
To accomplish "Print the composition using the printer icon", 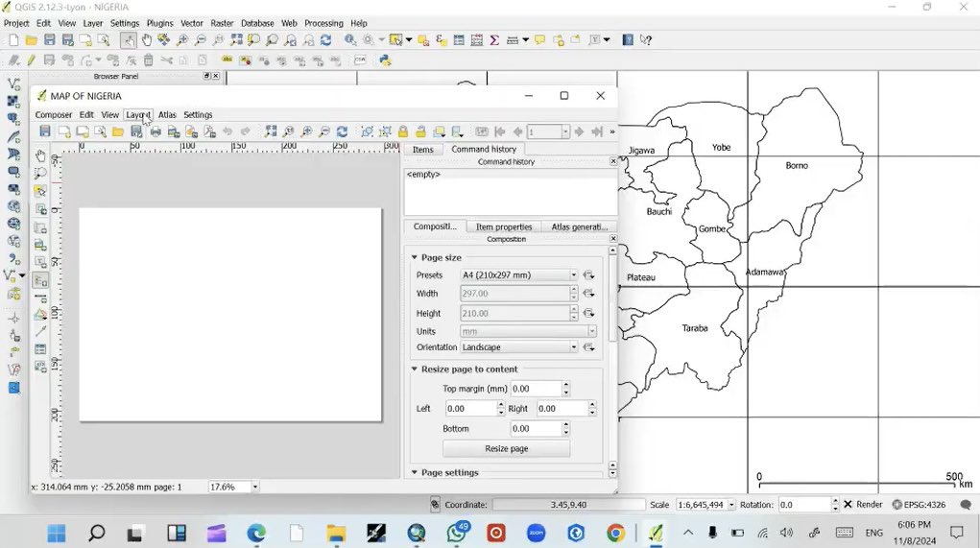I will coord(155,131).
